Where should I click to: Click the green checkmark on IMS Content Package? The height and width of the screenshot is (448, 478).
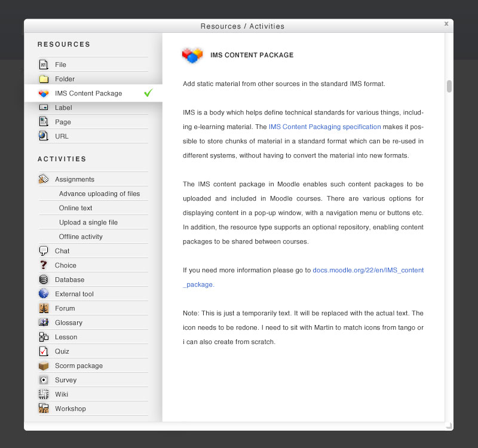148,93
